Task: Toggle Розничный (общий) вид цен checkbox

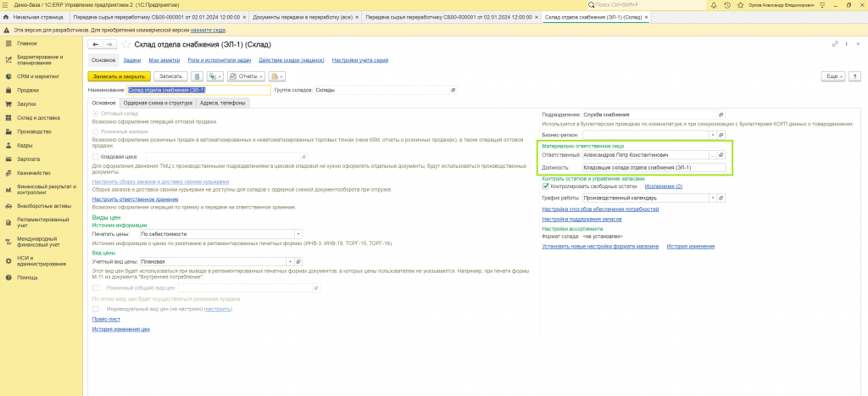Action: 95,288
